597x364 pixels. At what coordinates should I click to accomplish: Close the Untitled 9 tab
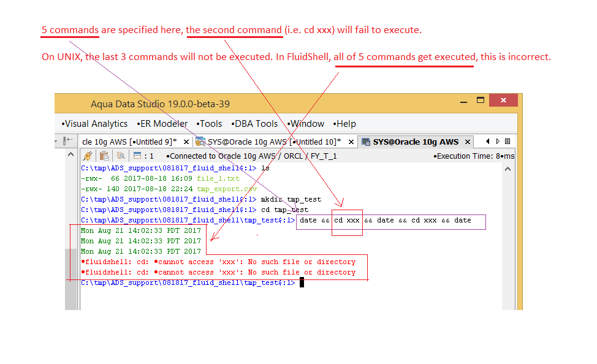186,142
